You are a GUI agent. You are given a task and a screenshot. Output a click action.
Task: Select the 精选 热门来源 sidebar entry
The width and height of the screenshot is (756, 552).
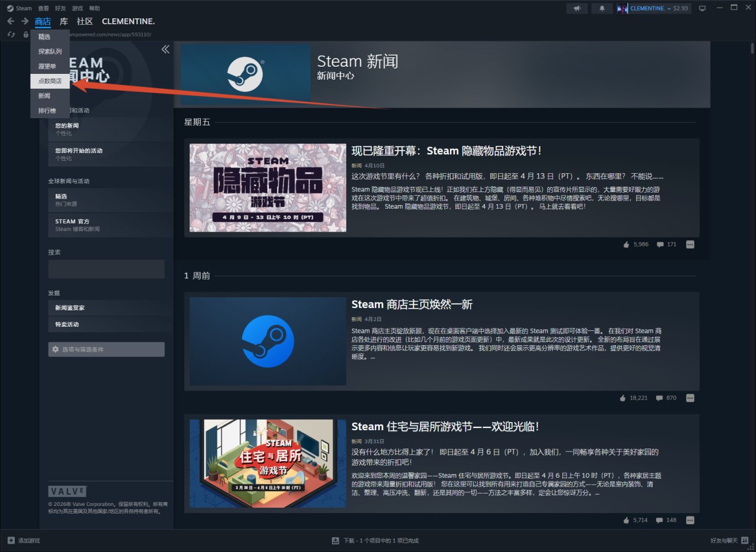[x=110, y=200]
